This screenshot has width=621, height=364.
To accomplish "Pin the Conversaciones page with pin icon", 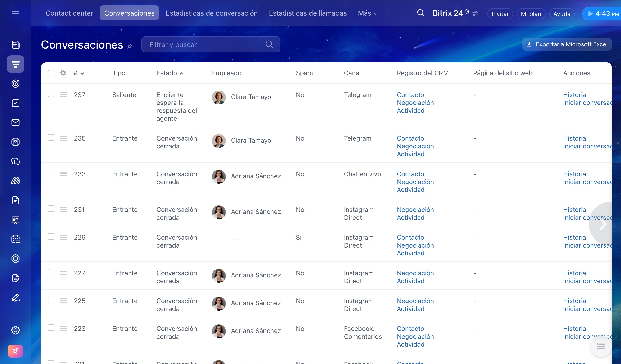I will point(130,45).
